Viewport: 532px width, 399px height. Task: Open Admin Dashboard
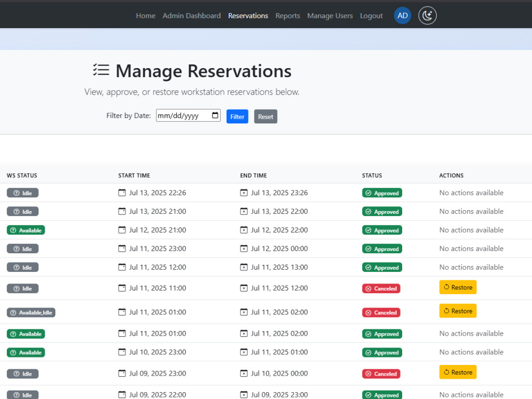click(x=192, y=15)
